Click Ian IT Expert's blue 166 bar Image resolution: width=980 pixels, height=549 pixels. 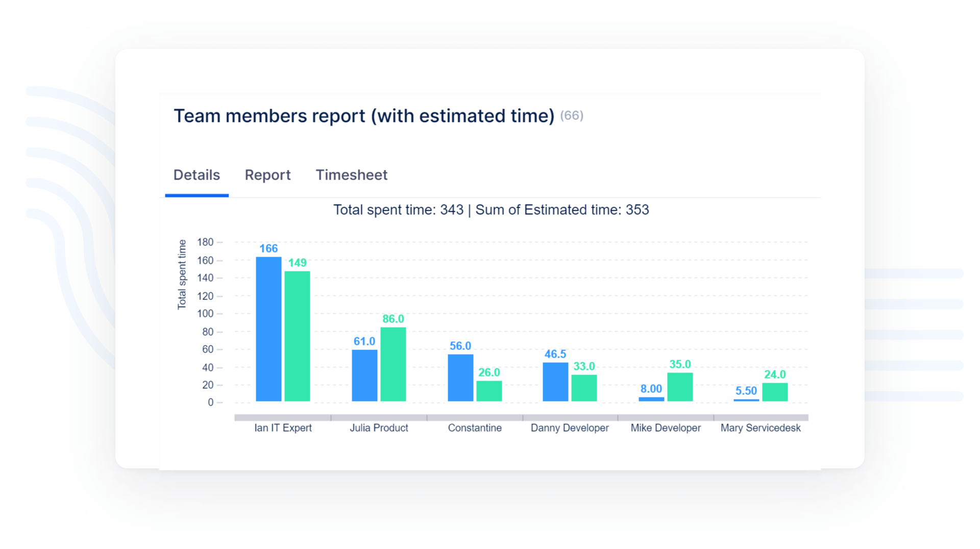pos(268,329)
